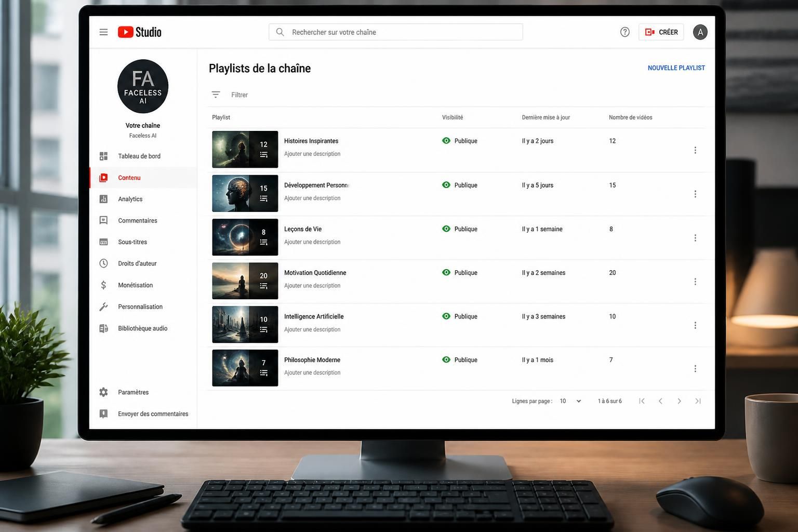The height and width of the screenshot is (532, 798).
Task: Click the Monétisation dollar icon
Action: [x=103, y=285]
